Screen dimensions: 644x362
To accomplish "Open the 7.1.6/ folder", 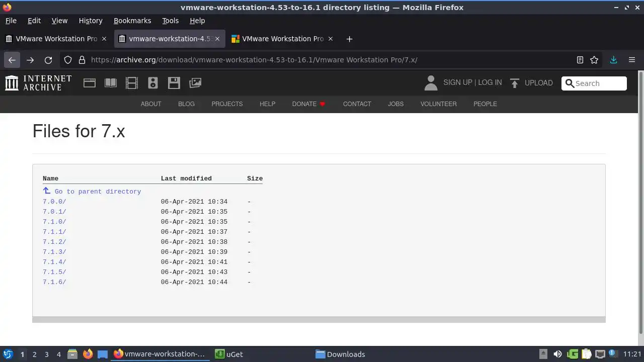I will 54,282.
